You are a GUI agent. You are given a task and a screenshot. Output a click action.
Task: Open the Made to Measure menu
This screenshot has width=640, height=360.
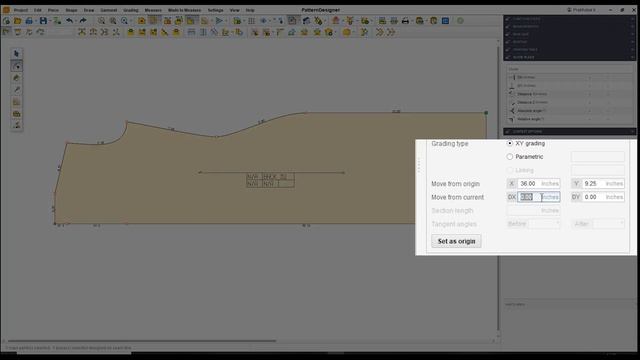184,10
